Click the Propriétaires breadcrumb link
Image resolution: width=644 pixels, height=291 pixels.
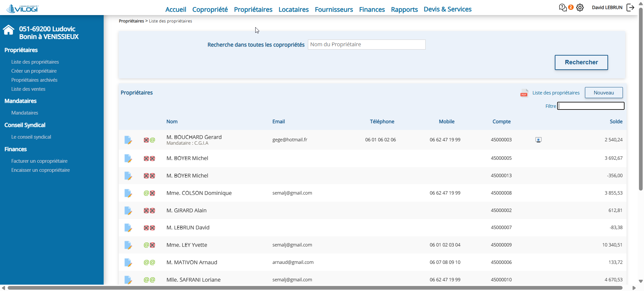131,21
